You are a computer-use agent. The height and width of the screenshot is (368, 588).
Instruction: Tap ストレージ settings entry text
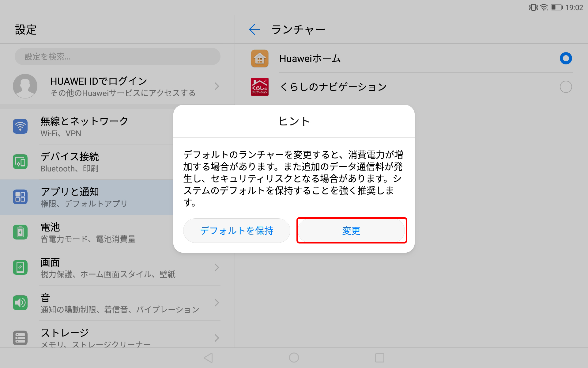coord(65,332)
